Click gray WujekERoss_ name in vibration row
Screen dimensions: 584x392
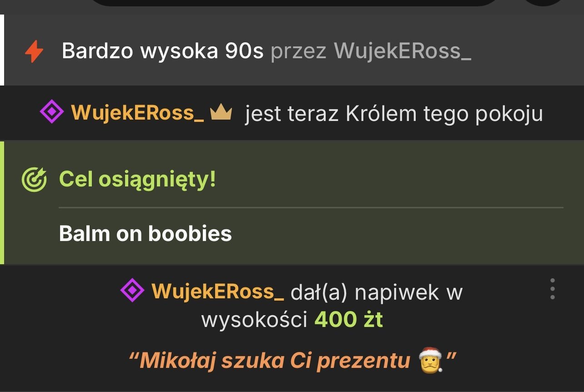click(x=403, y=51)
